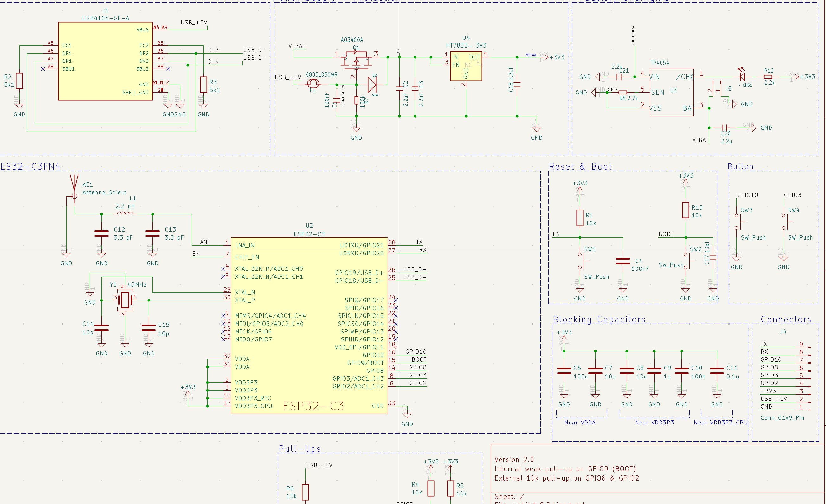This screenshot has height=504, width=826.
Task: Select capacitor C3 symbol
Action: 415,88
